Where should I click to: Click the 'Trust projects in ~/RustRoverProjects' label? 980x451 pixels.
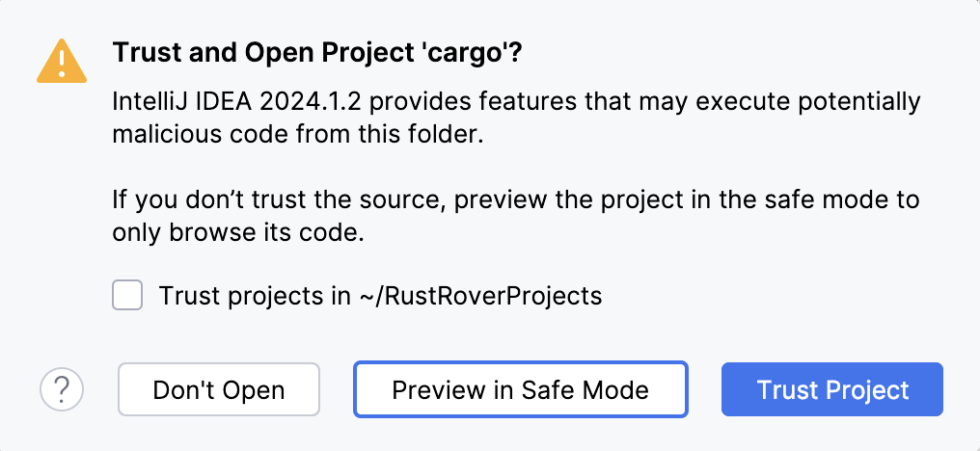380,296
